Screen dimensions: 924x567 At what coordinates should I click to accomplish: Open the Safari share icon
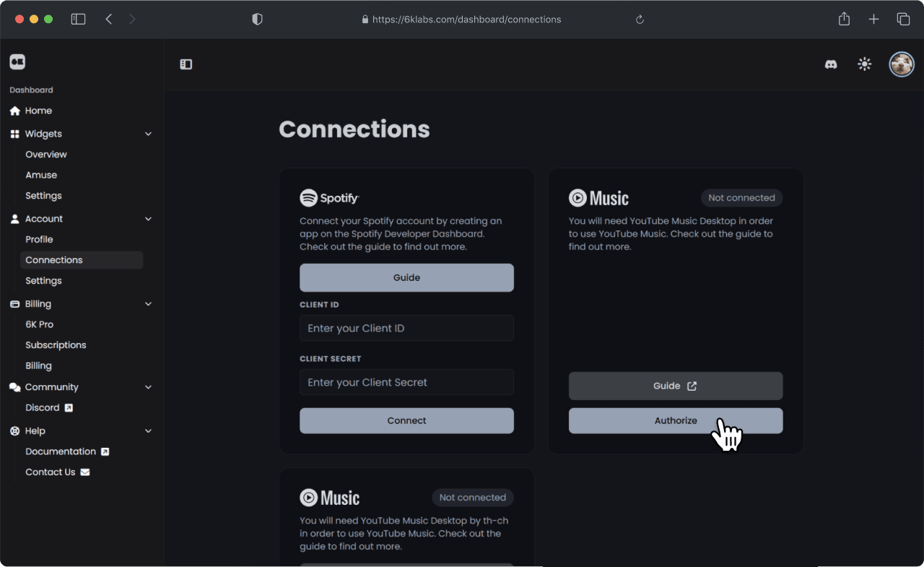point(844,19)
